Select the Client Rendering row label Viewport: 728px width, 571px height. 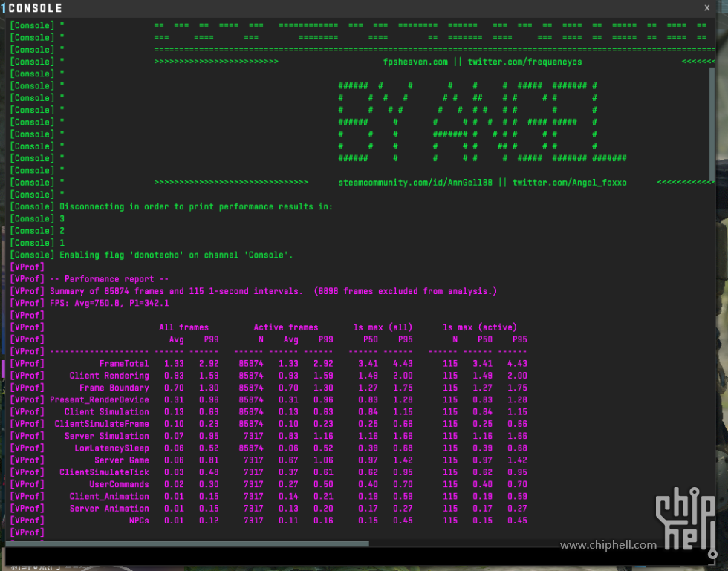coord(109,376)
